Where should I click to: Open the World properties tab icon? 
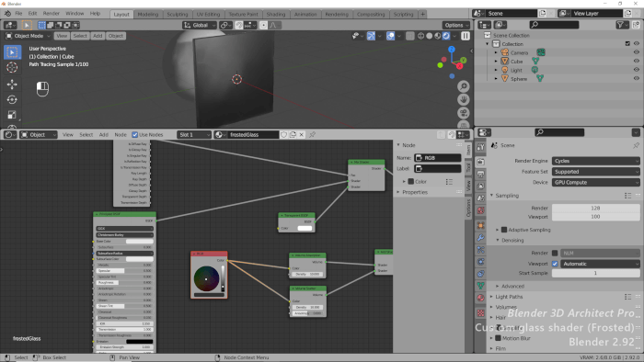click(x=480, y=210)
